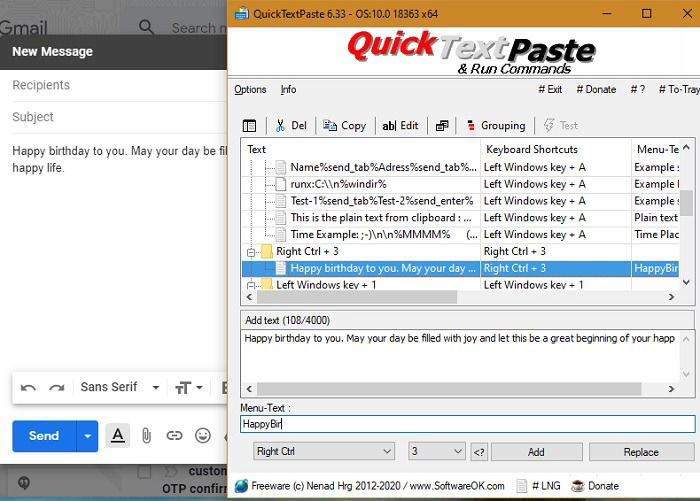Open the text size dropdown in Gmail
The height and width of the screenshot is (501, 700).
188,388
